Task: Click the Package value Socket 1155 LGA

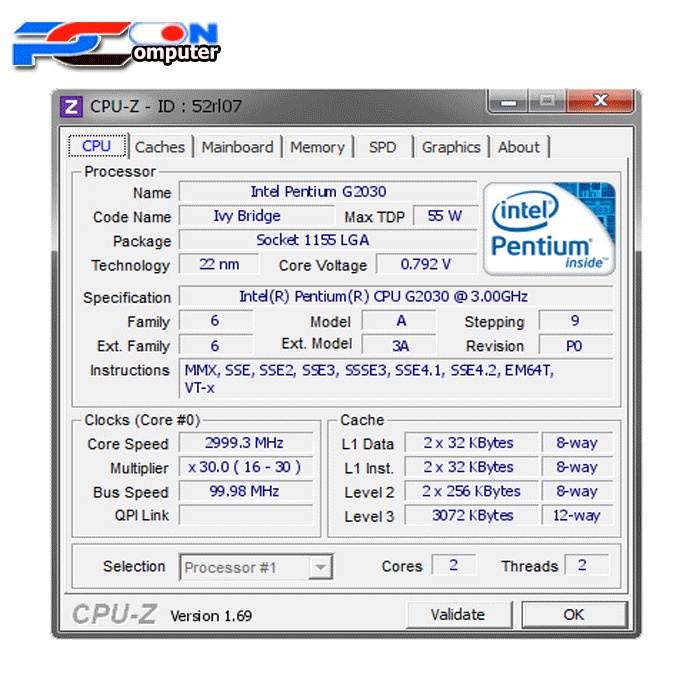Action: click(x=328, y=240)
